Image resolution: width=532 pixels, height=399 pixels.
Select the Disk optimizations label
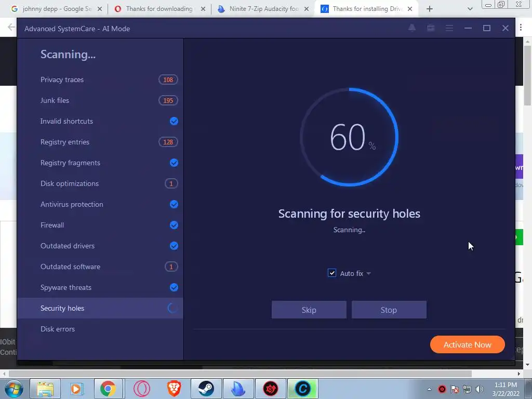pyautogui.click(x=70, y=183)
